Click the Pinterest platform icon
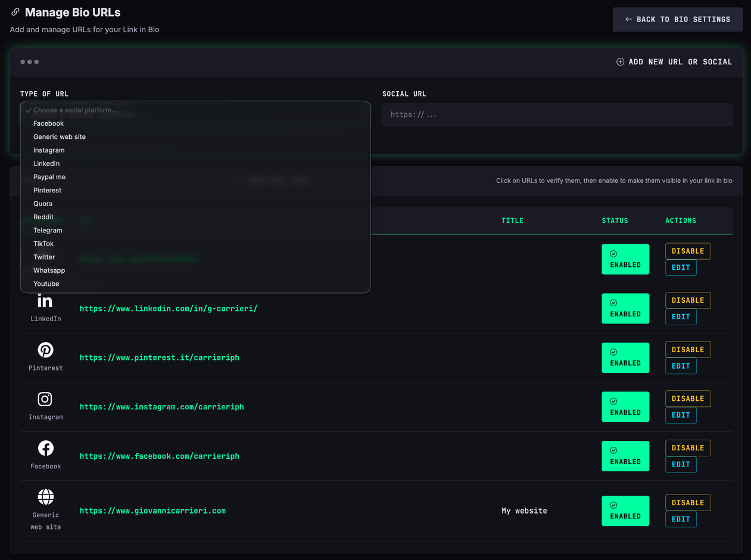This screenshot has width=751, height=560. coord(45,350)
